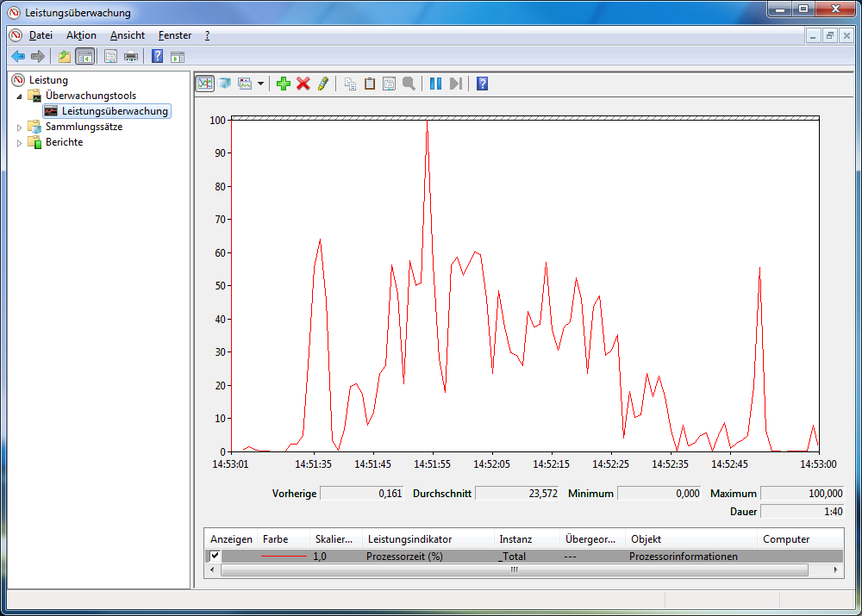This screenshot has height=616, width=862.
Task: Toggle show/hide console tree button
Action: click(84, 57)
